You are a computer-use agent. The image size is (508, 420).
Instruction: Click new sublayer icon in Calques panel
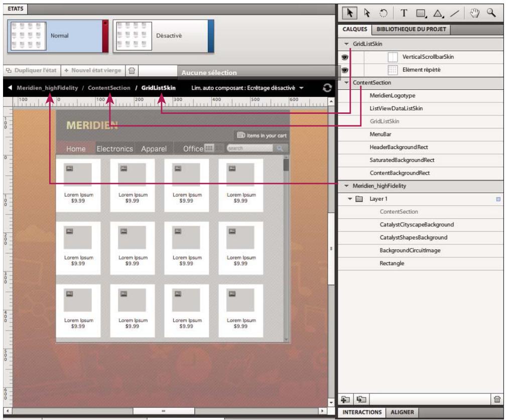361,399
